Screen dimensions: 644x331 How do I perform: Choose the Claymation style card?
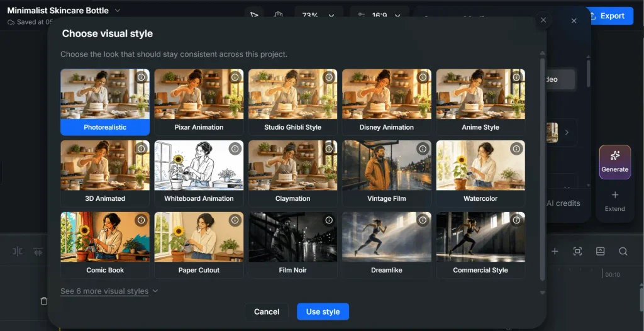click(293, 174)
